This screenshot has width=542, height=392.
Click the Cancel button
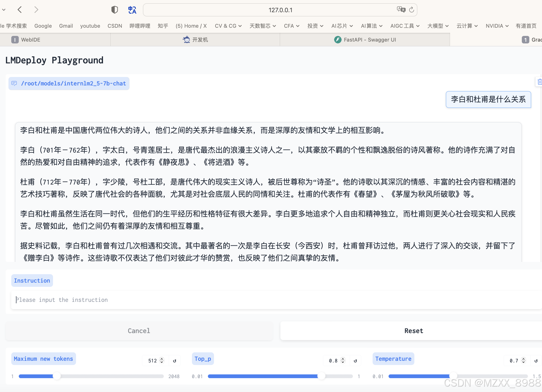click(139, 331)
